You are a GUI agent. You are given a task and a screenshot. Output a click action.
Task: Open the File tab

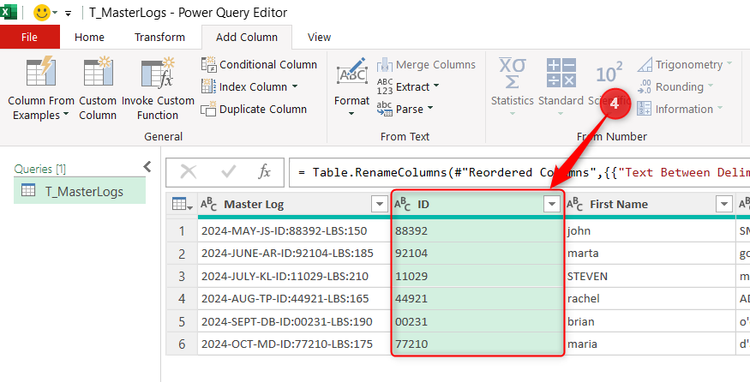pyautogui.click(x=30, y=37)
